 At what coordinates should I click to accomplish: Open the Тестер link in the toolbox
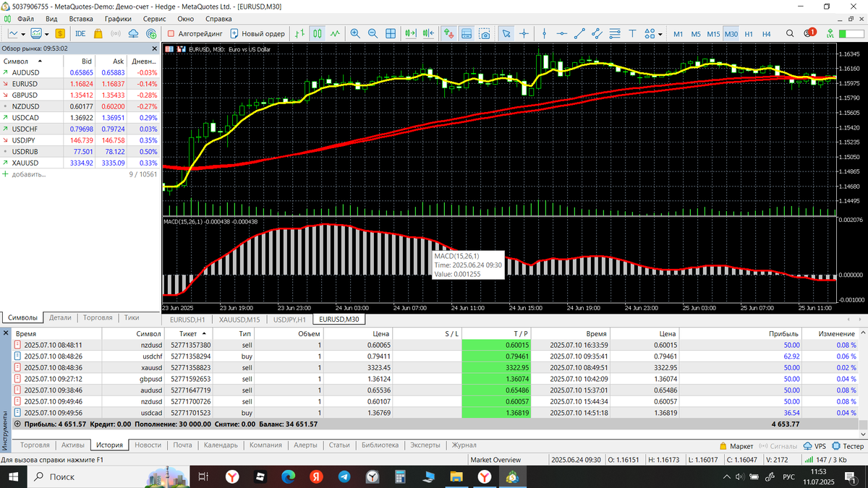click(x=848, y=446)
